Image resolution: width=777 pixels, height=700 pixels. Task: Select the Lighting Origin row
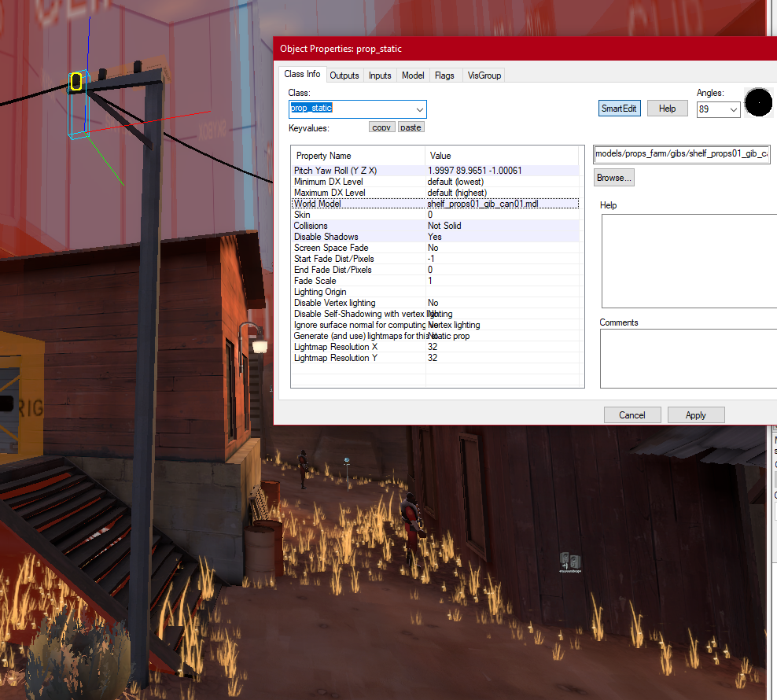tap(435, 292)
